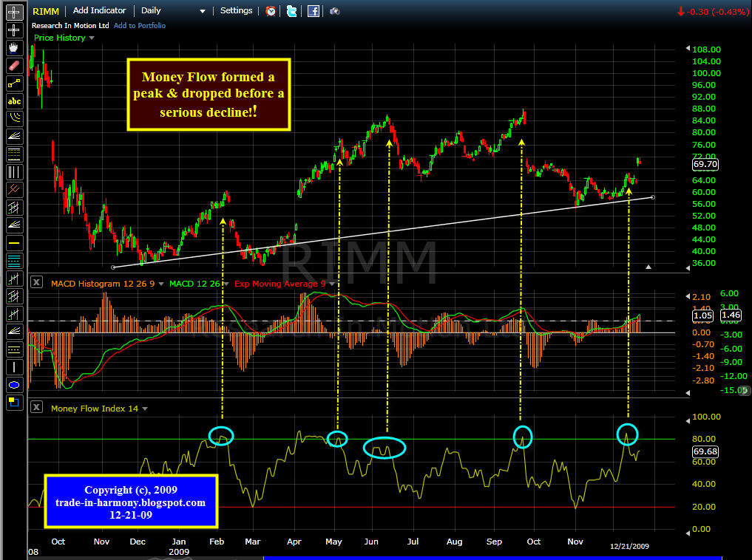The image size is (752, 560).
Task: Click the -0.30 (-0.43%) price change
Action: [713, 12]
